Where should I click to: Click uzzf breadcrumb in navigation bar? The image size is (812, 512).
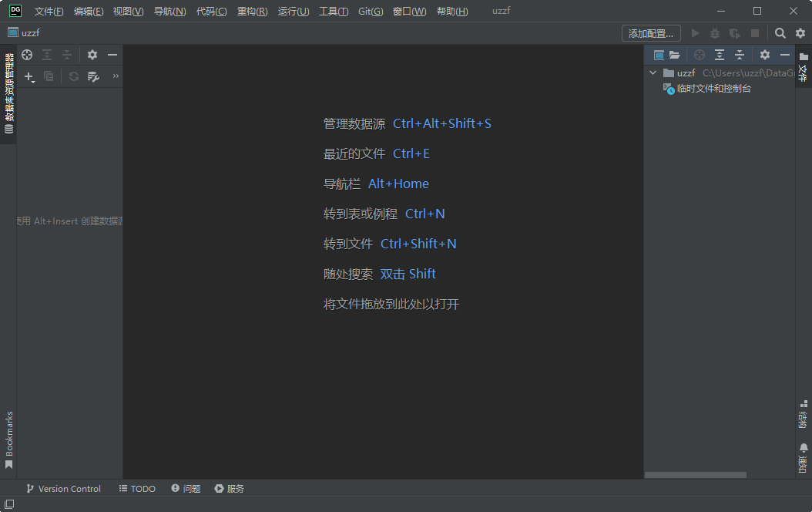(24, 32)
